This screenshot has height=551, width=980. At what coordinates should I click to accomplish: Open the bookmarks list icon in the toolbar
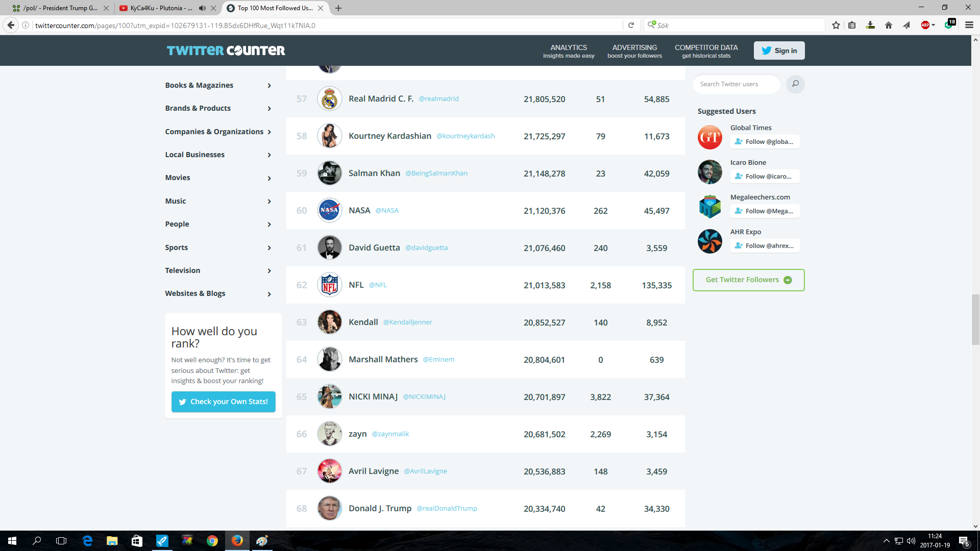[852, 25]
